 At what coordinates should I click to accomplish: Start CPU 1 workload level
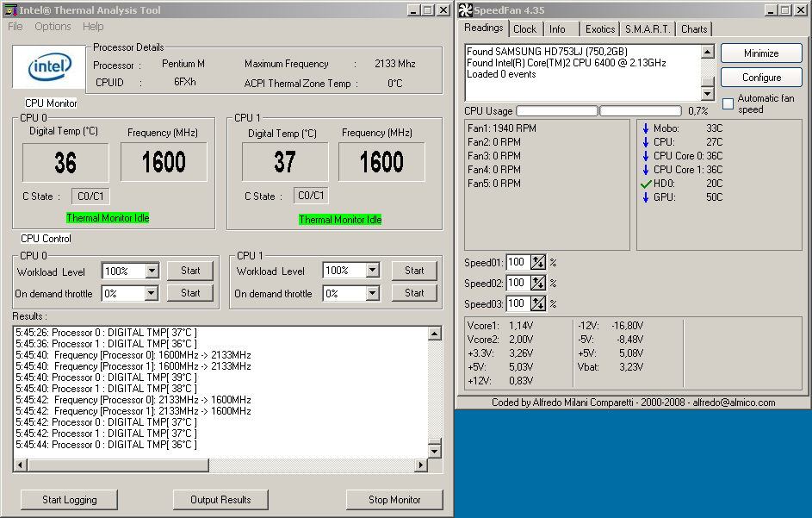[x=414, y=271]
